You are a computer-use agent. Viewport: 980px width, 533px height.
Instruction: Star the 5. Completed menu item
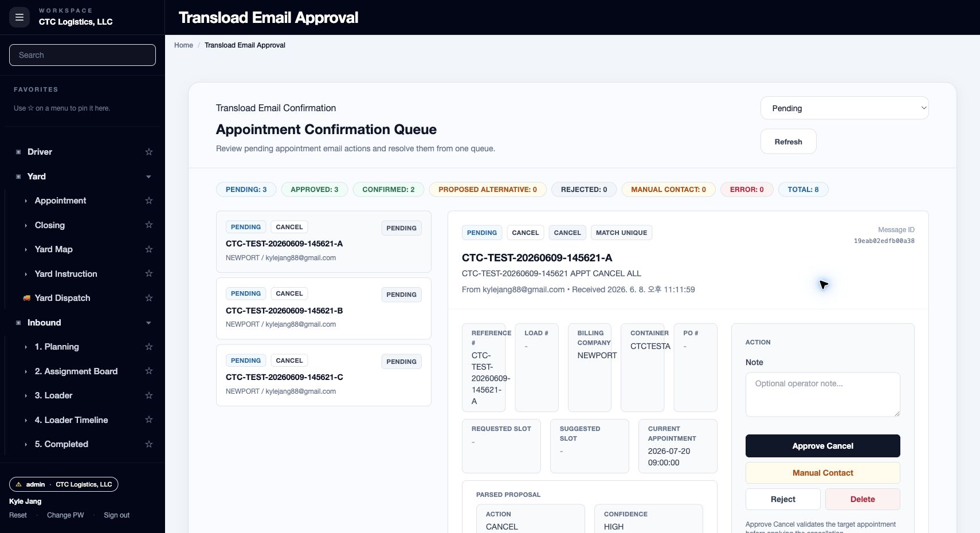click(149, 444)
